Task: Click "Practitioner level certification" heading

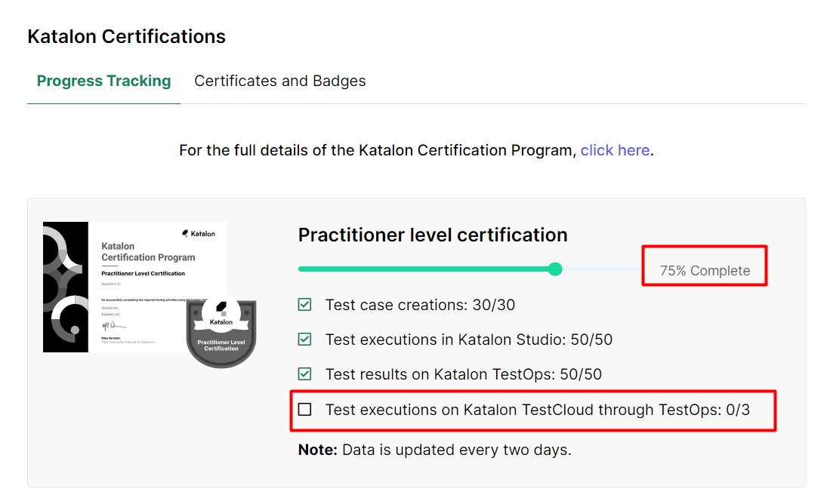Action: pos(433,235)
